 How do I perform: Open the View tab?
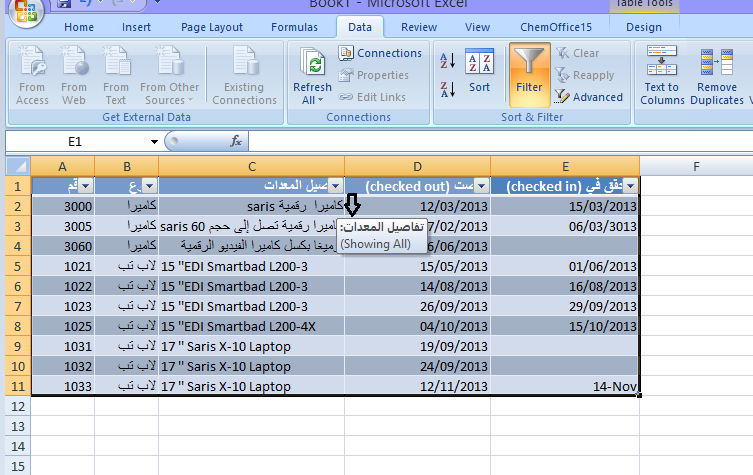click(477, 27)
